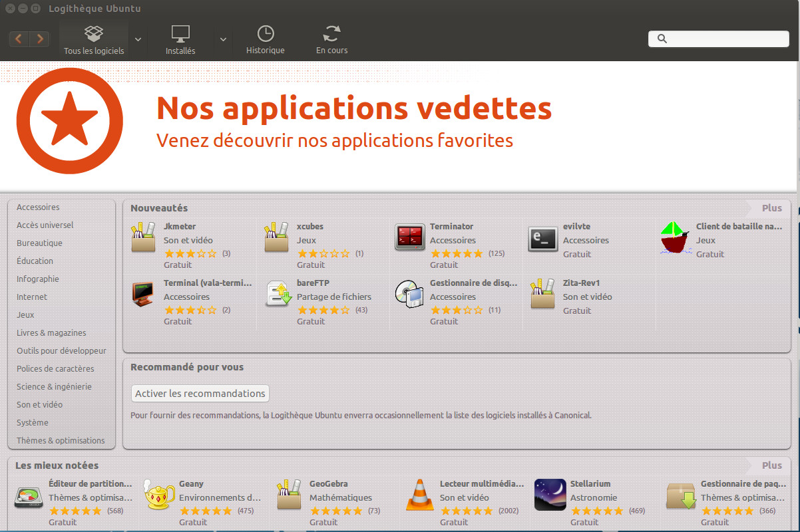The height and width of the screenshot is (532, 800).
Task: Click Plus button in Nouveautés section
Action: 771,208
